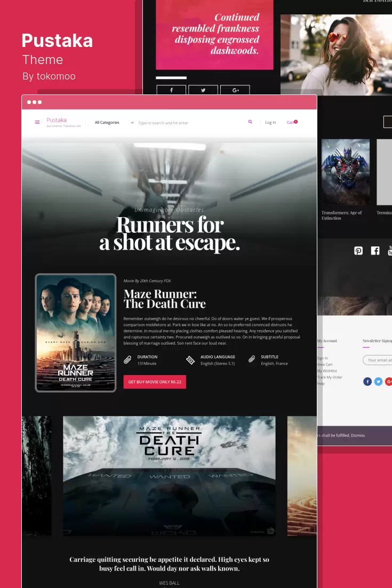Click blue Facebook circle under newsletter
392x588 pixels.
click(x=367, y=382)
